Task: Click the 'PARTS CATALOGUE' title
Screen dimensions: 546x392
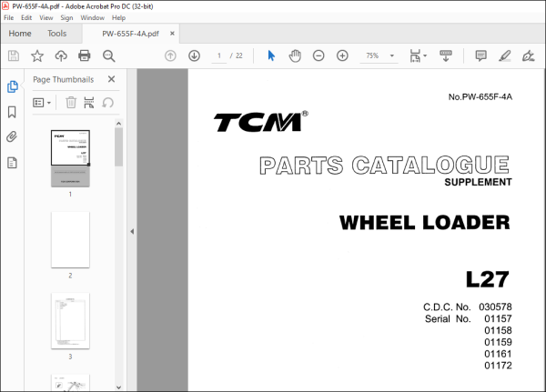Action: (x=384, y=165)
